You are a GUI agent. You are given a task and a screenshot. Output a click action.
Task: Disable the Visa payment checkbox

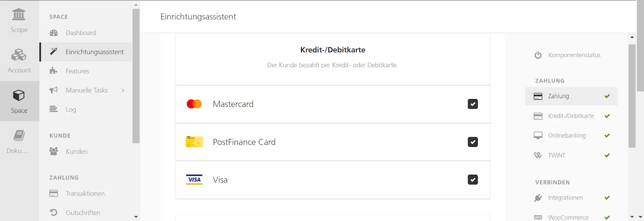coord(473,180)
